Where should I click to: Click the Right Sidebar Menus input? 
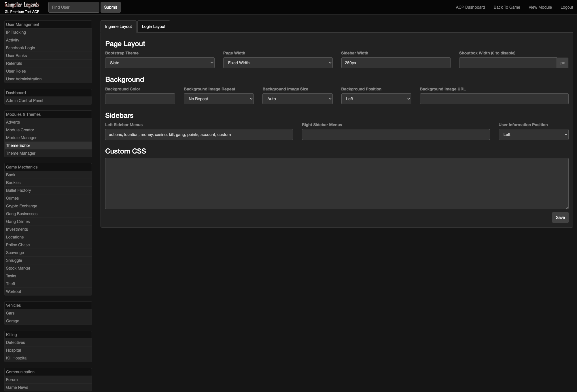(x=396, y=135)
